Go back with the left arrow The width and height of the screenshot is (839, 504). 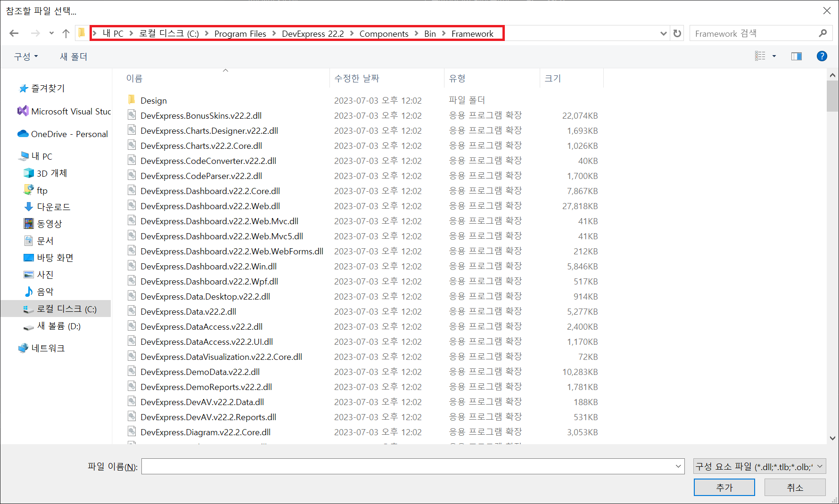pyautogui.click(x=14, y=33)
